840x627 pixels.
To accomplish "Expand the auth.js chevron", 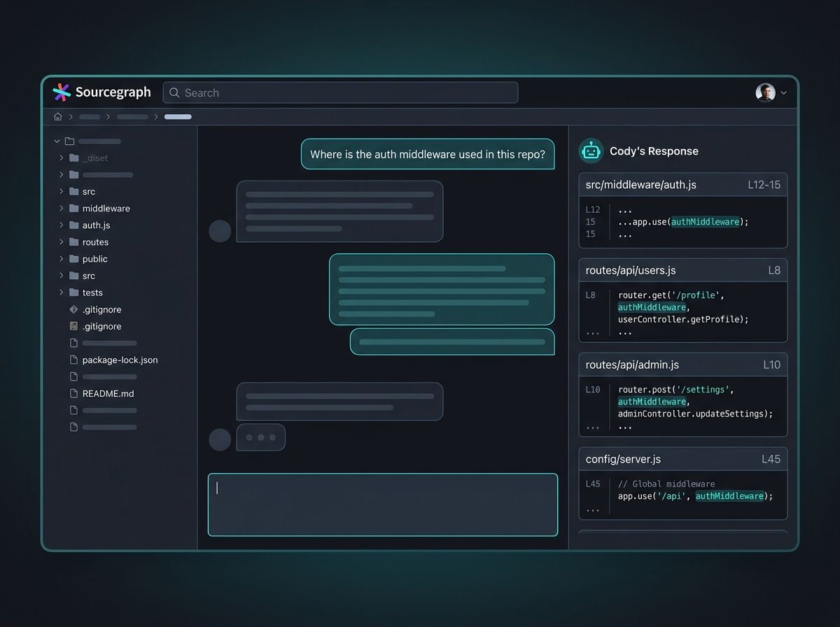I will pos(62,225).
